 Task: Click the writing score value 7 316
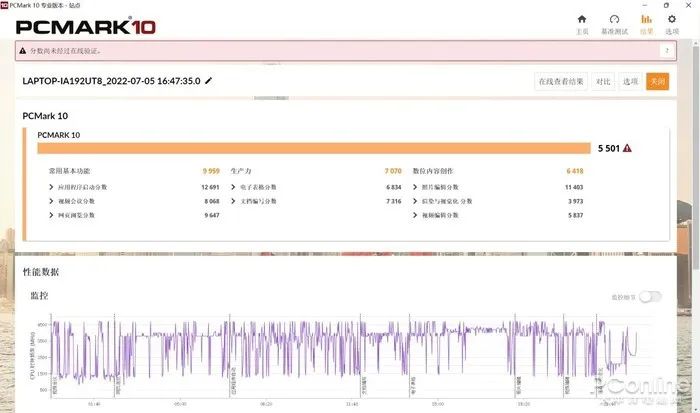coord(394,201)
